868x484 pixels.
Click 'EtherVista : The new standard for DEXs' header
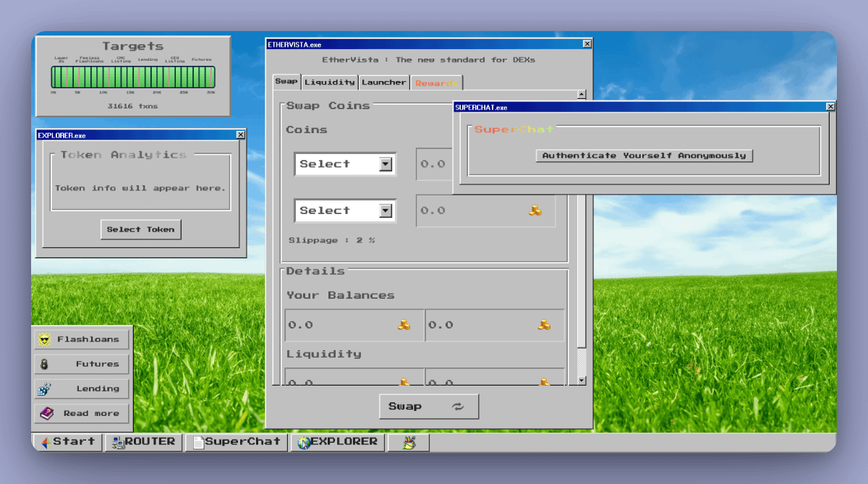pos(428,60)
